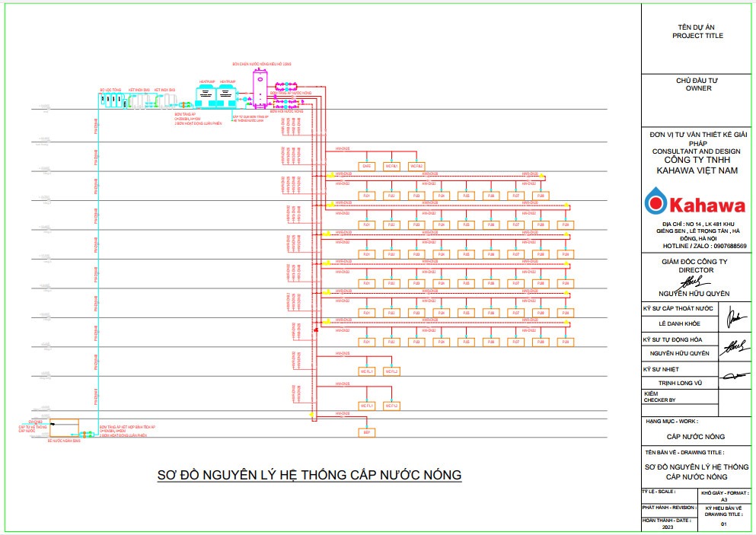Select the underground water tank rectangle

[64, 428]
